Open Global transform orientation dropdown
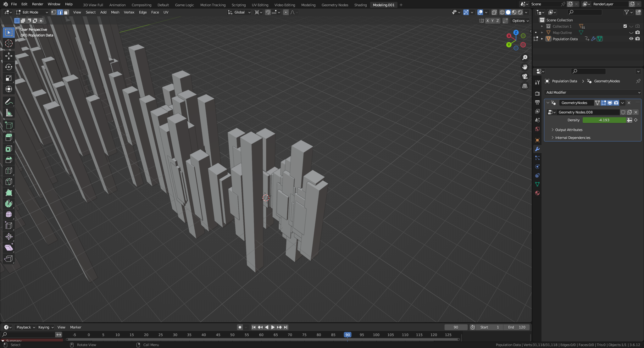Screen dimensions: 644x348 pyautogui.click(x=239, y=12)
